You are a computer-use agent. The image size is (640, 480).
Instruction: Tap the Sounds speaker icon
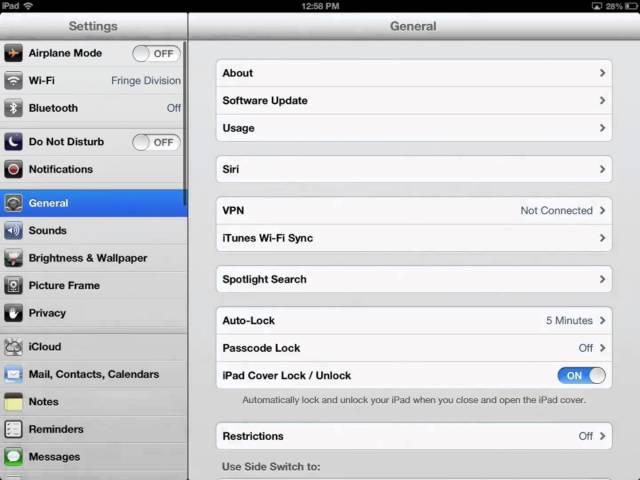click(14, 231)
